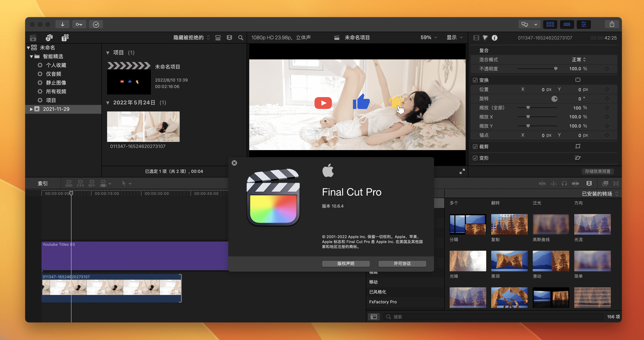Click the import media arrow icon
The image size is (644, 340).
tap(62, 24)
